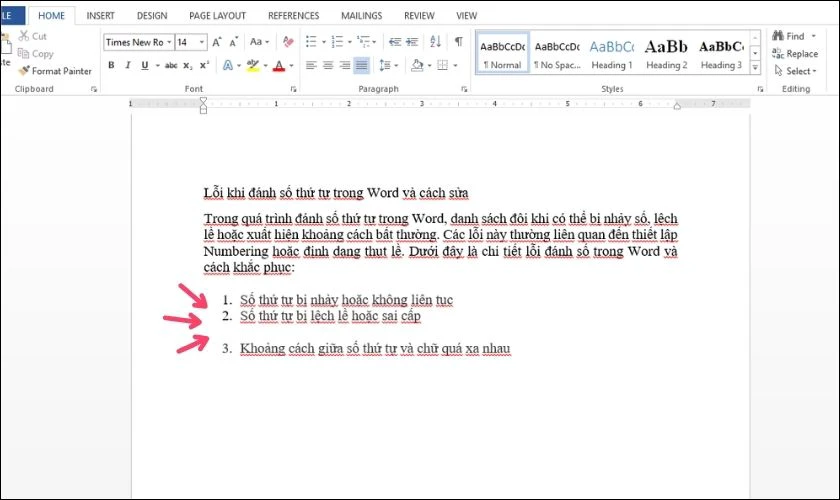Image resolution: width=840 pixels, height=500 pixels.
Task: Toggle Superscript formatting
Action: [x=204, y=65]
